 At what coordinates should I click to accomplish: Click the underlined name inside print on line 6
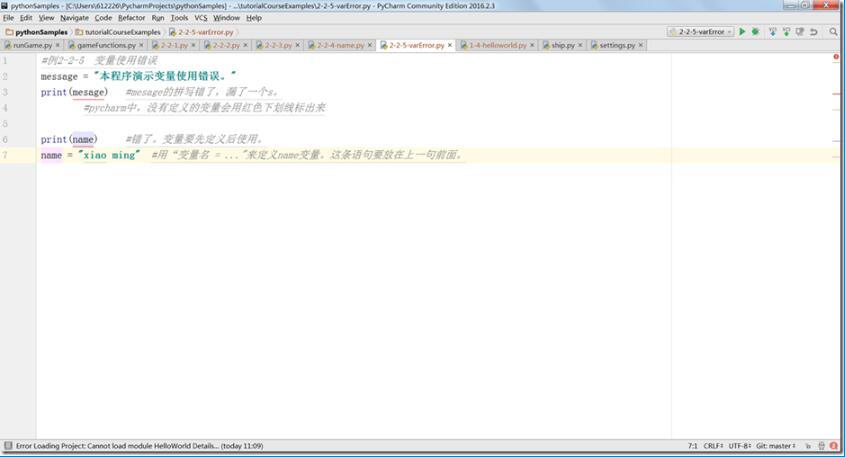coord(83,140)
